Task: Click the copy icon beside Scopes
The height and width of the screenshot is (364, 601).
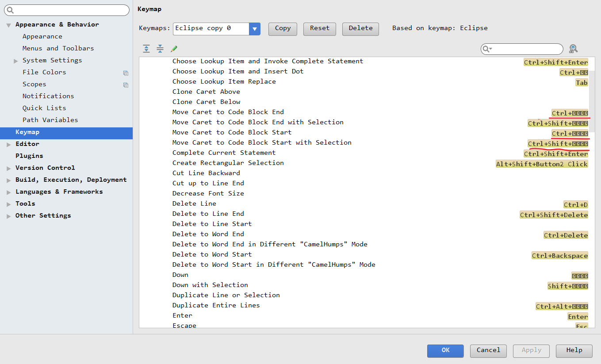Action: tap(126, 84)
